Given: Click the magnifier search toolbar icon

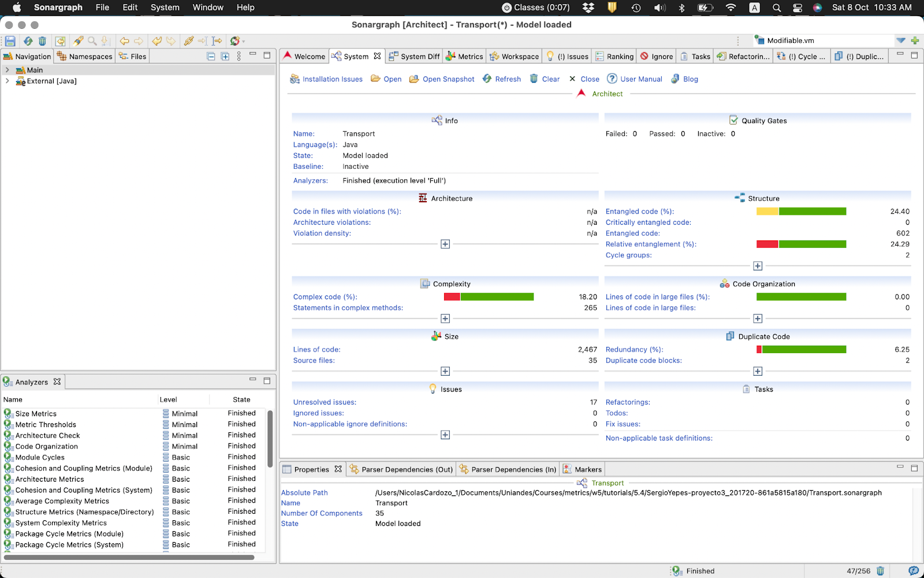Looking at the screenshot, I should pos(92,41).
